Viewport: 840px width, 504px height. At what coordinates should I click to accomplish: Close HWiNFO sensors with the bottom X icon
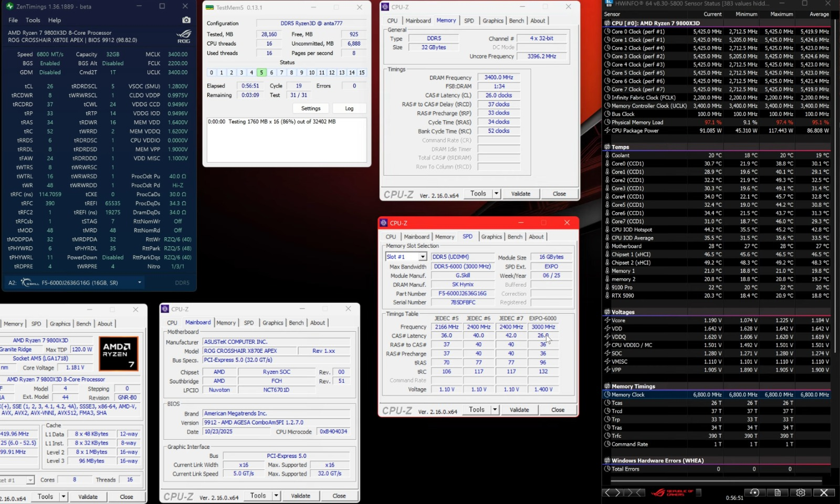click(824, 492)
